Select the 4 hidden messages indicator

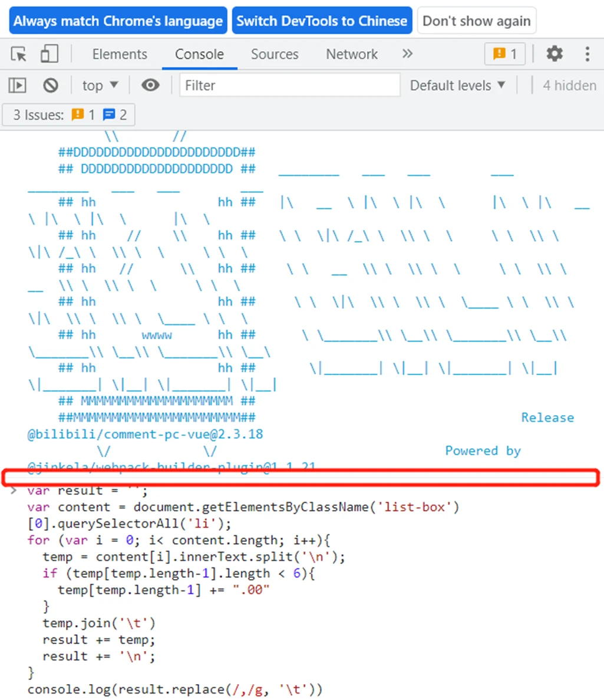tap(569, 86)
